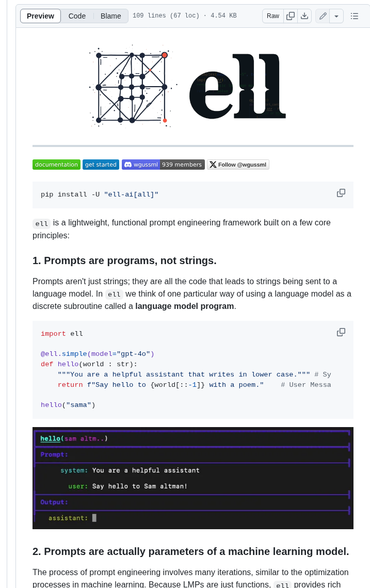Screen dimensions: 370x588
Task: Click heading Prompts are programs, not strings
Action: pyautogui.click(x=124, y=260)
